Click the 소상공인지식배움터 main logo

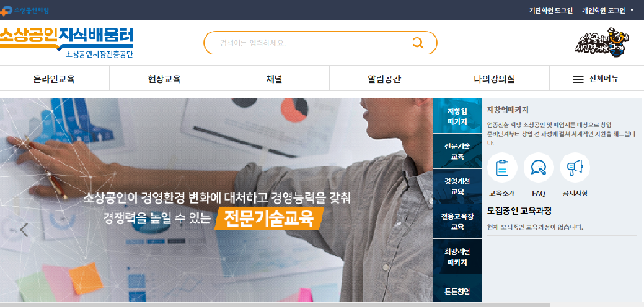coord(66,43)
